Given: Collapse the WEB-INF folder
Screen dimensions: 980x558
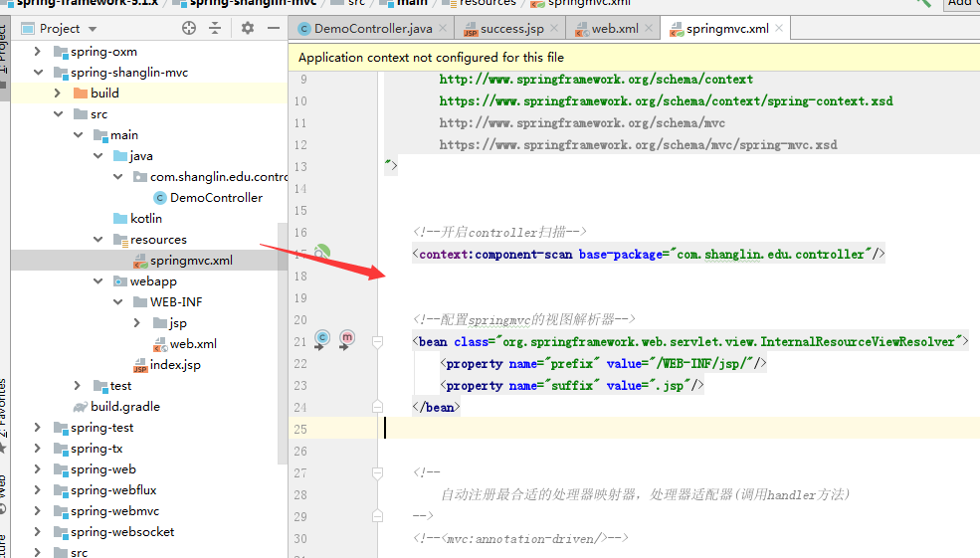Looking at the screenshot, I should coord(117,301).
